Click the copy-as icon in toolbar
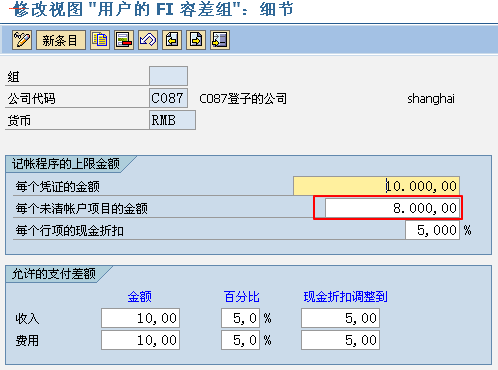498x370 pixels. tap(100, 40)
